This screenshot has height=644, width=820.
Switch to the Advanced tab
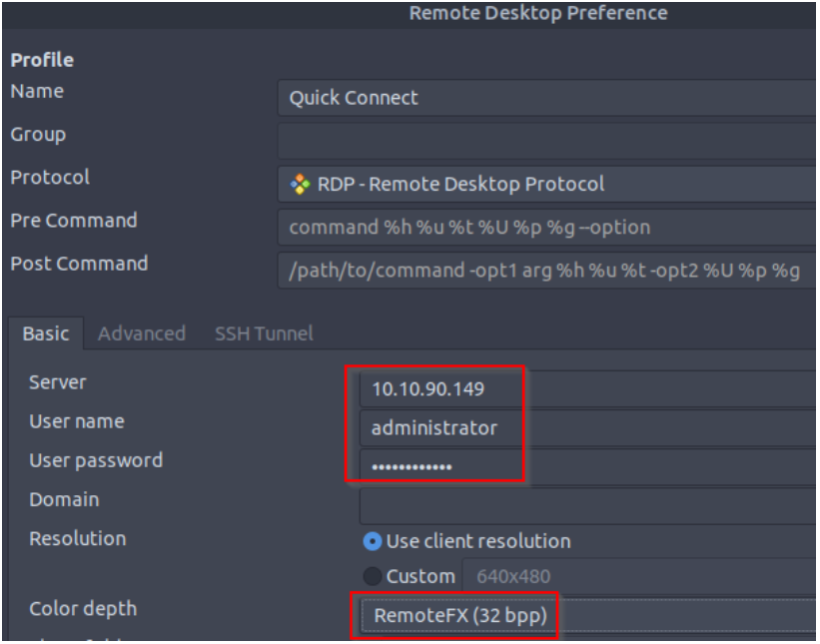click(x=140, y=333)
